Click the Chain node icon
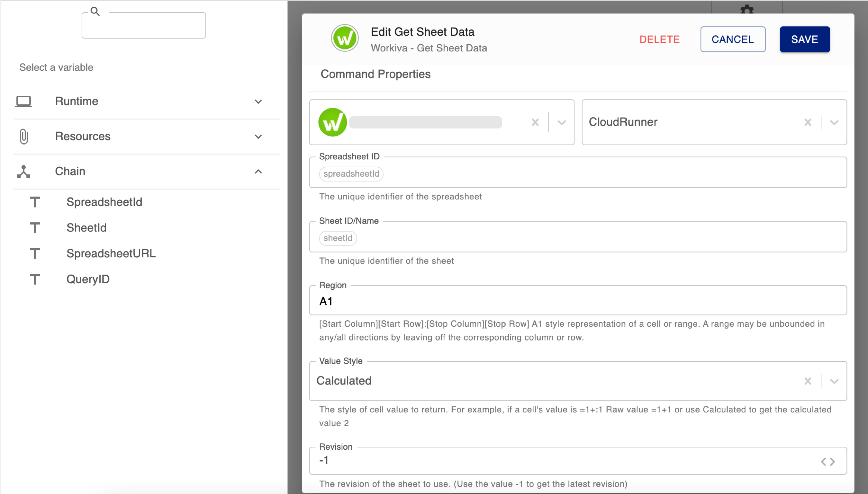 tap(23, 172)
